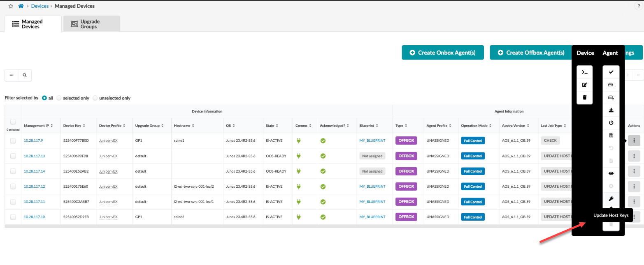
Task: Click the device edit pencil icon
Action: click(x=584, y=85)
